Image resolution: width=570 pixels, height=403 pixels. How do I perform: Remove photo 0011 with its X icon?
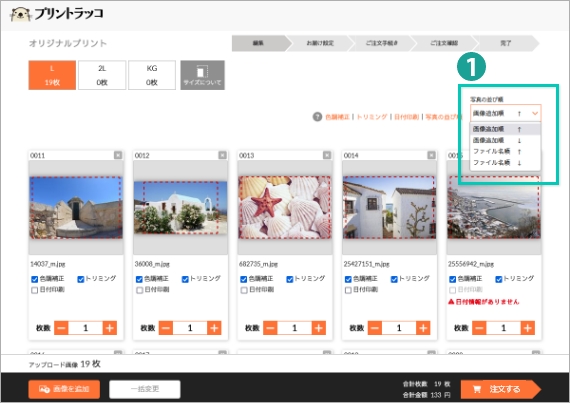(x=118, y=155)
